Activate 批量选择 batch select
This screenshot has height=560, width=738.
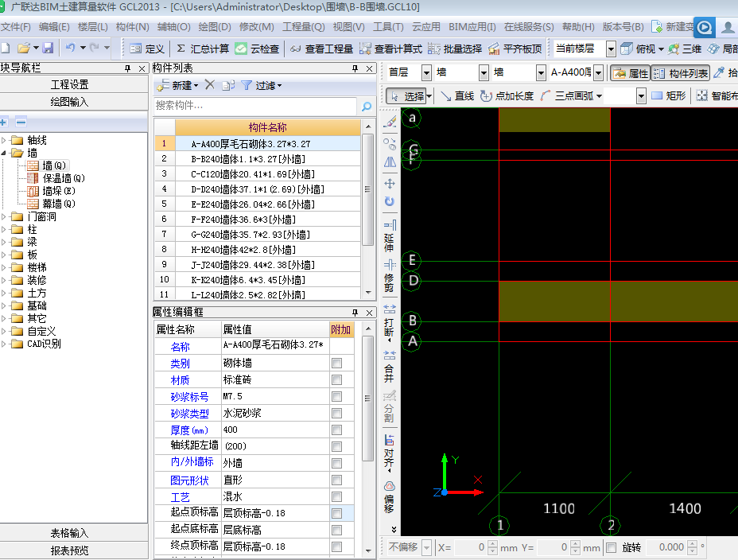point(455,49)
